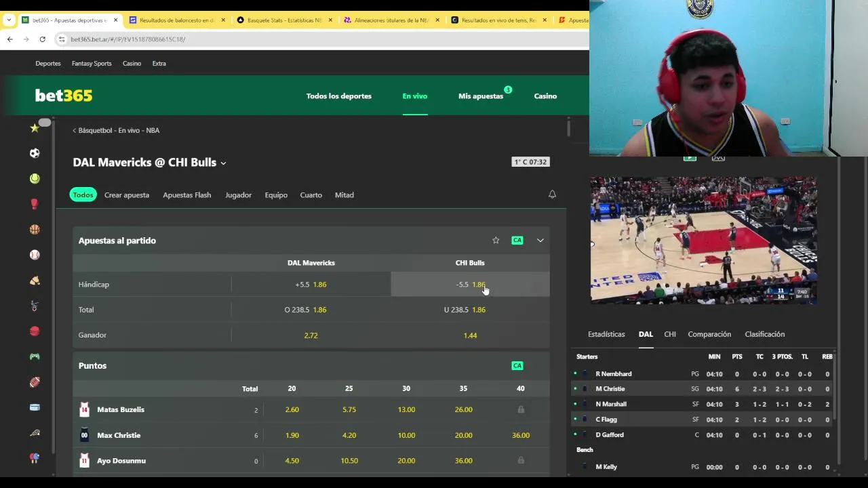This screenshot has width=868, height=488.
Task: Click Fantasy Sports in top bar
Action: tap(92, 64)
